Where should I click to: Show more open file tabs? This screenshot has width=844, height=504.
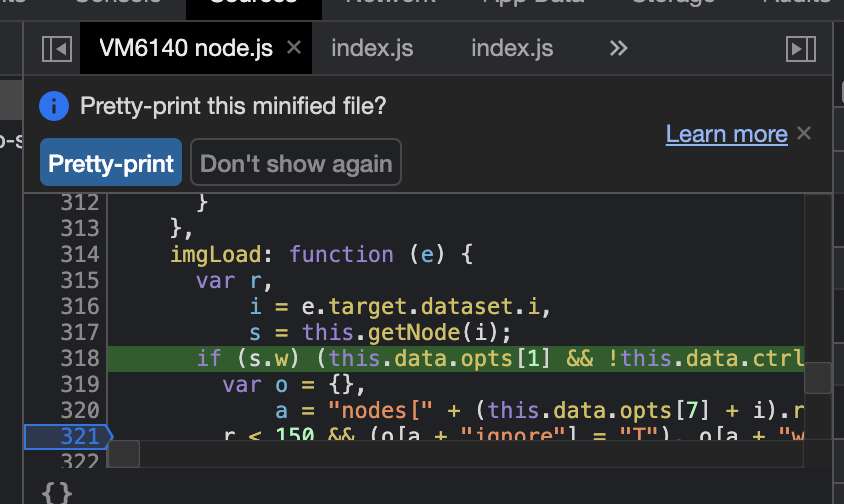pos(618,48)
